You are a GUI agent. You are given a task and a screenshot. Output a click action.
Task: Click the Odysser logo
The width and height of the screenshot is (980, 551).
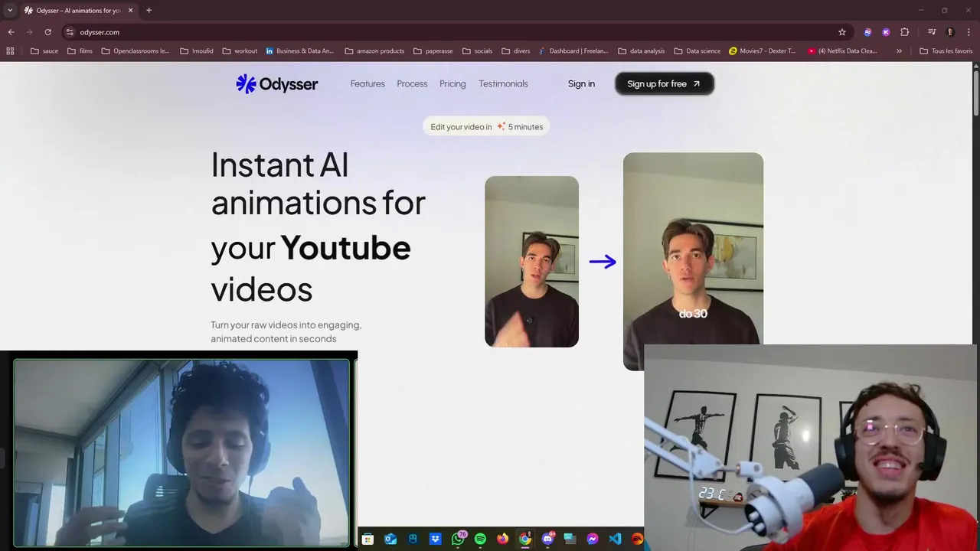pos(276,83)
